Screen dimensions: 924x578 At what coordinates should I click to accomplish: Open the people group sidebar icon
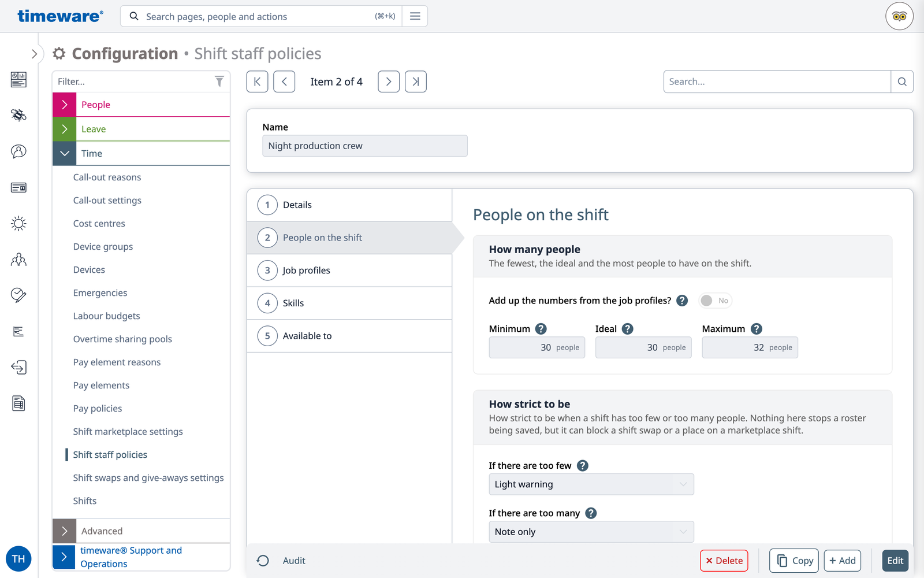[x=18, y=260]
